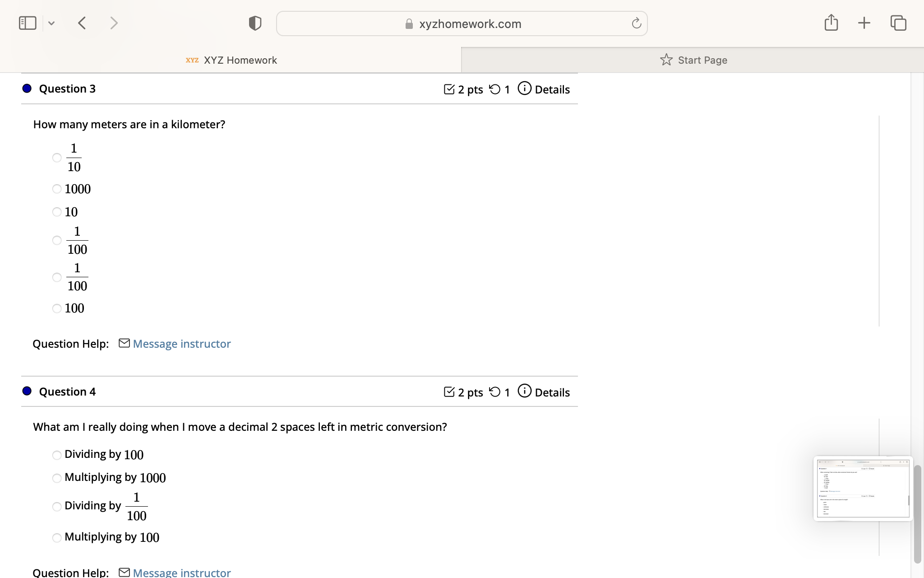
Task: Open the tab overview
Action: 898,22
